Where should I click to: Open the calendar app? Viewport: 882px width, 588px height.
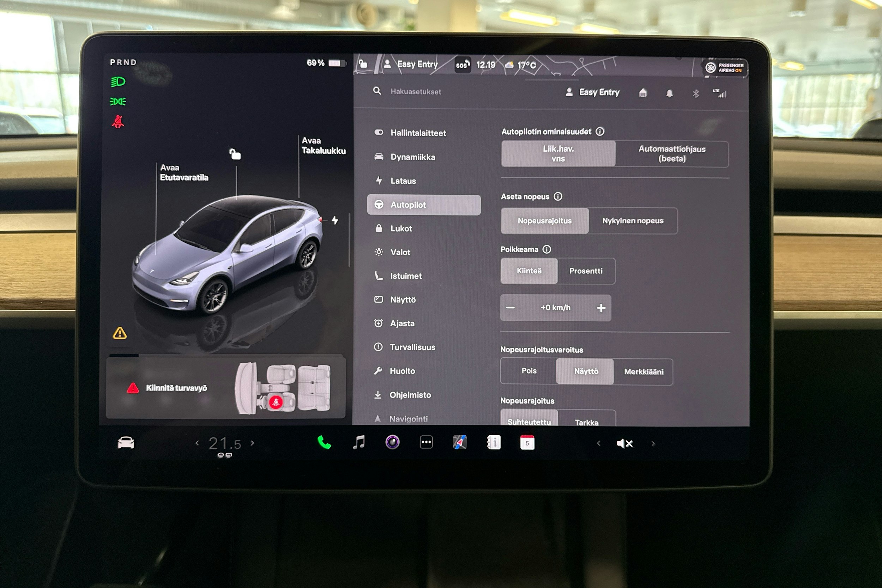click(x=527, y=443)
